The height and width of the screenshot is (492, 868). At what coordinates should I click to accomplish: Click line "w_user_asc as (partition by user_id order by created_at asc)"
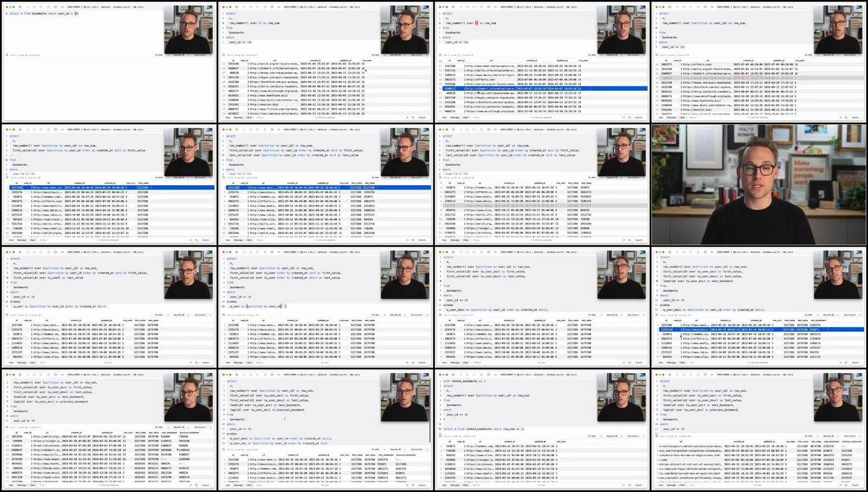(x=278, y=443)
